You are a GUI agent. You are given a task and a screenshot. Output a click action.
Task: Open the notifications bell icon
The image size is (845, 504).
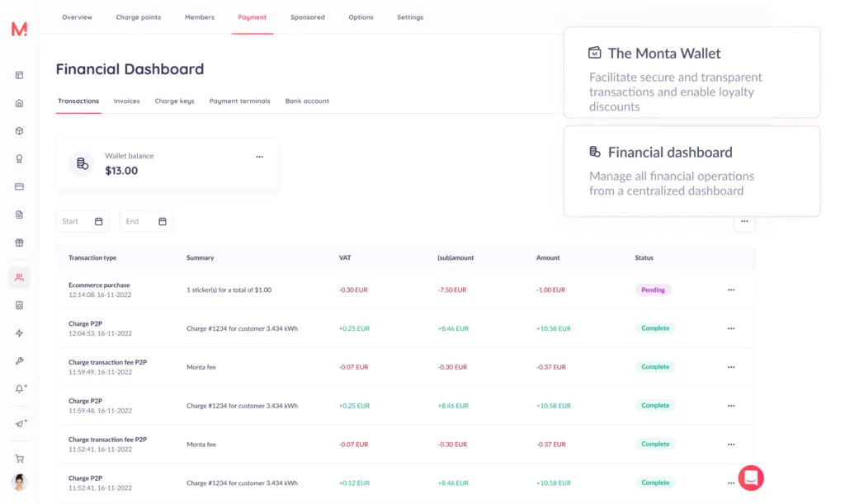coord(20,389)
